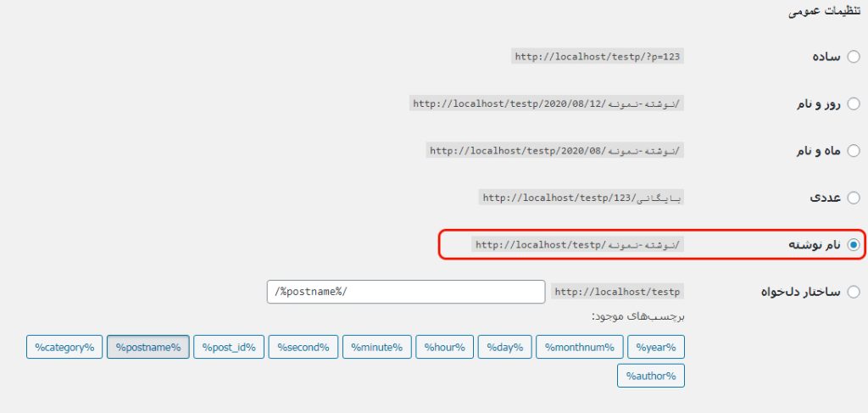Insert the %monthnum% structure tag
The image size is (868, 413).
click(578, 347)
